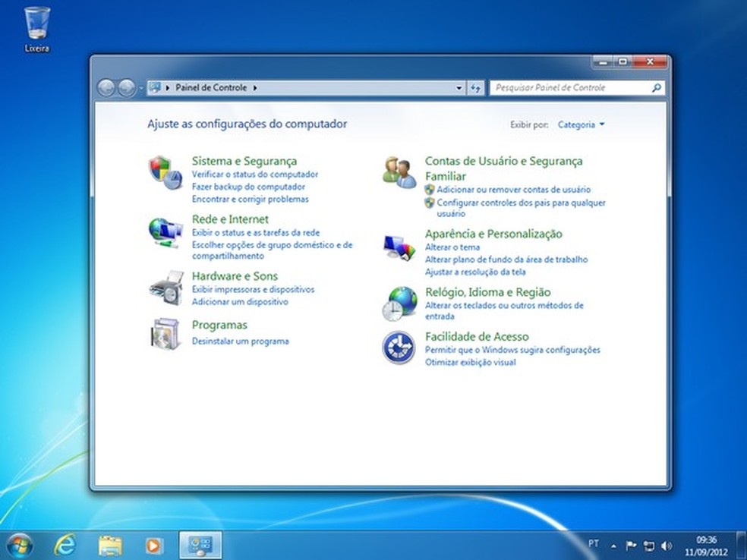747x560 pixels.
Task: Open Contas de Usuário e Segurança Familiar icon
Action: pos(399,168)
